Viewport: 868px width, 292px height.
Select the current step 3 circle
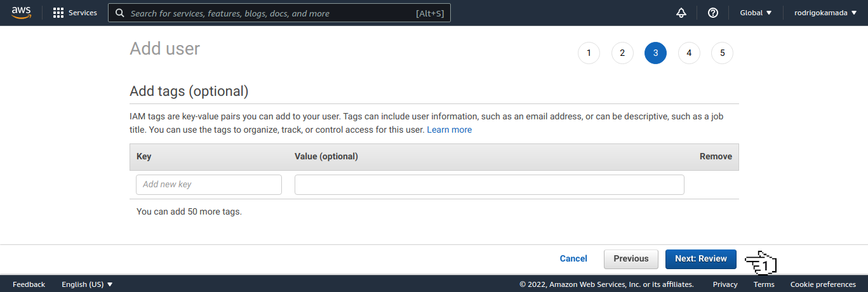point(655,53)
